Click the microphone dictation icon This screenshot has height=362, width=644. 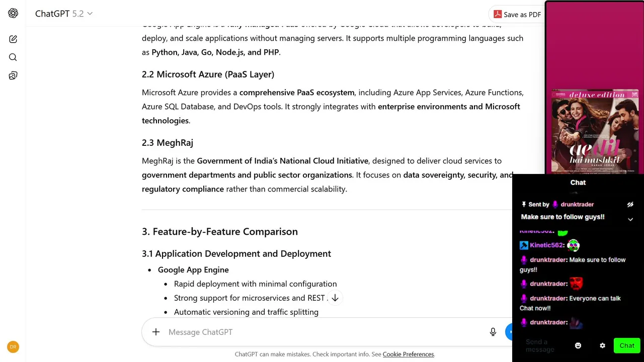coord(493,332)
